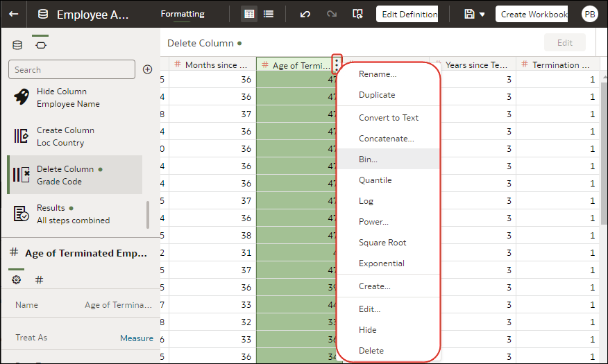This screenshot has height=364, width=608.
Task: Open the Formatting tab
Action: (x=183, y=14)
